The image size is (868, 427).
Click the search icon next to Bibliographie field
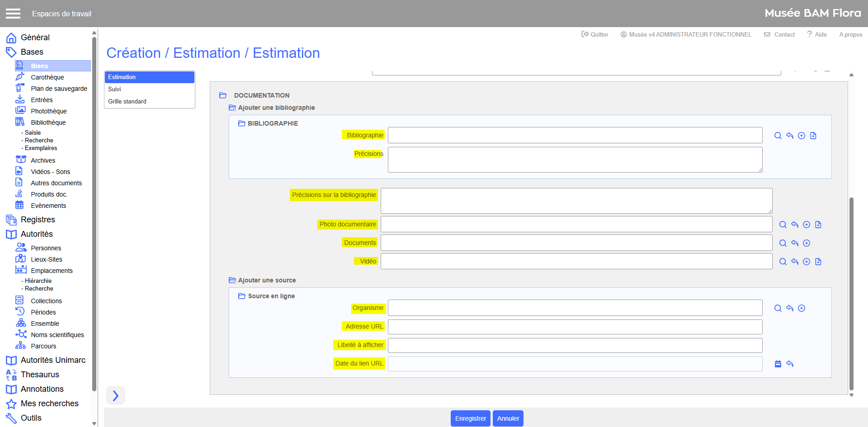coord(778,136)
